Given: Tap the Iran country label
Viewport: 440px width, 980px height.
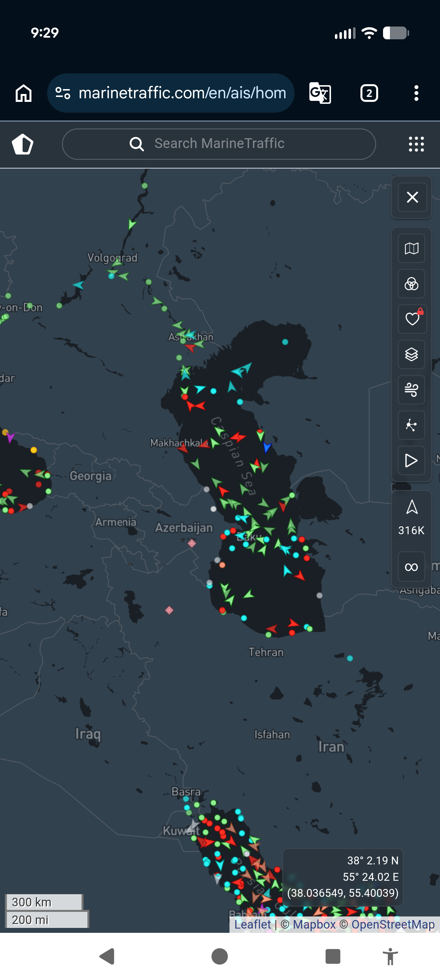Looking at the screenshot, I should coord(331,747).
